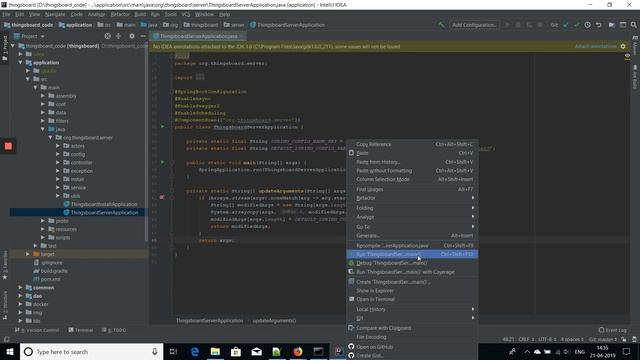
Task: Open the Build menu
Action: pyautogui.click(x=140, y=14)
